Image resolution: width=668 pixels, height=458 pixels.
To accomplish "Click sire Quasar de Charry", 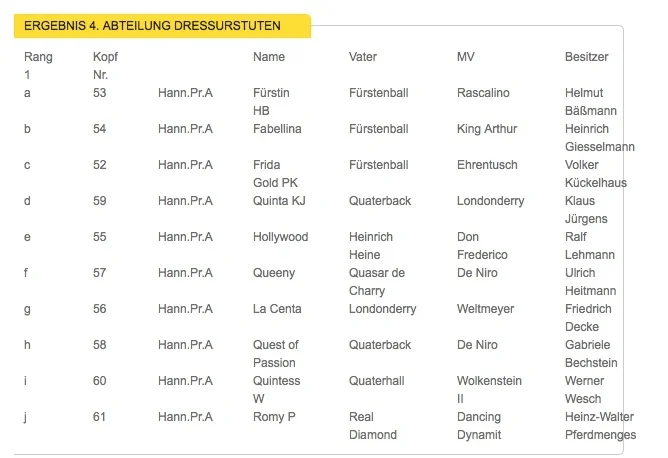I will tap(377, 282).
